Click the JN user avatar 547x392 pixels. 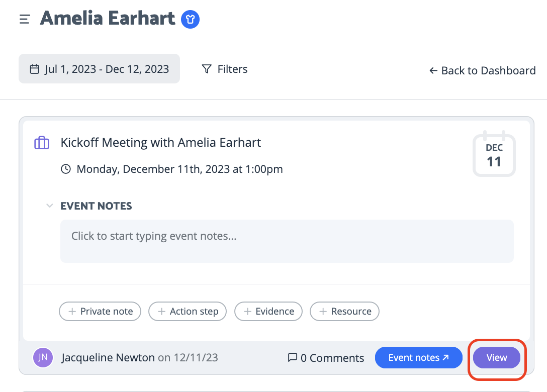tap(43, 357)
